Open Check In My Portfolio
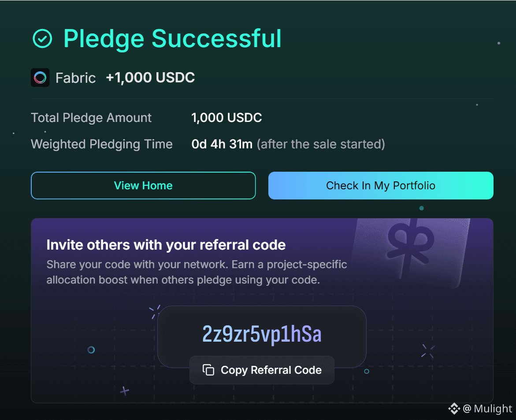This screenshot has height=420, width=516. click(x=381, y=185)
